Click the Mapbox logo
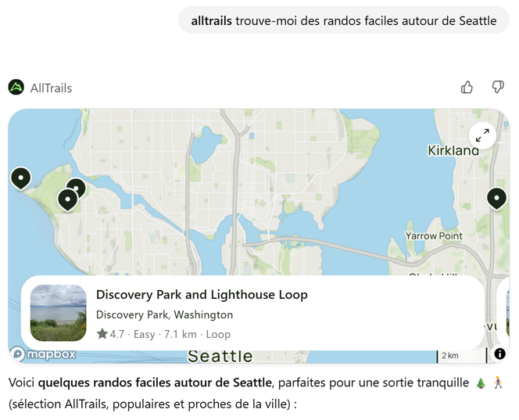Screen dimensions: 519x420 44,354
